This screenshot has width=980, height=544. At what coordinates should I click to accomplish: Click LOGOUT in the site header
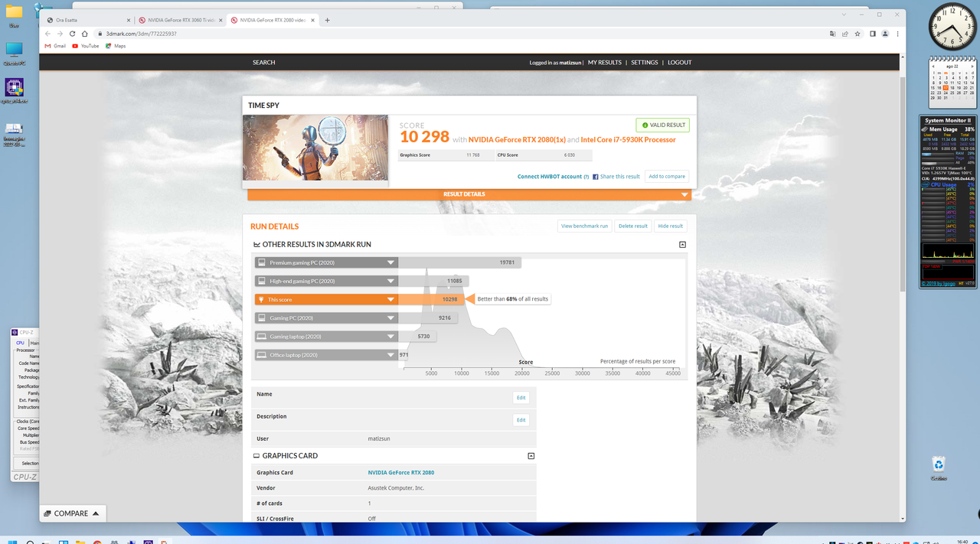tap(679, 63)
